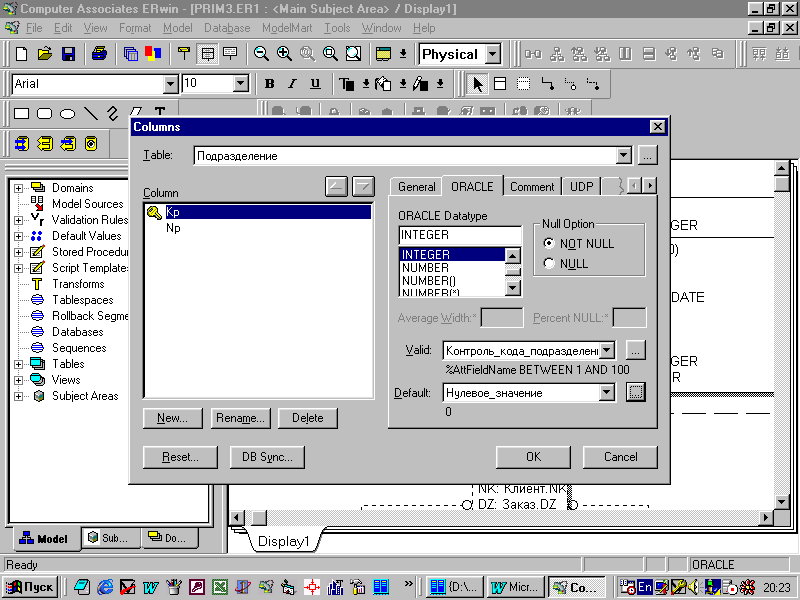Pick the straight line drawing tool
This screenshot has width=800, height=600.
click(91, 113)
